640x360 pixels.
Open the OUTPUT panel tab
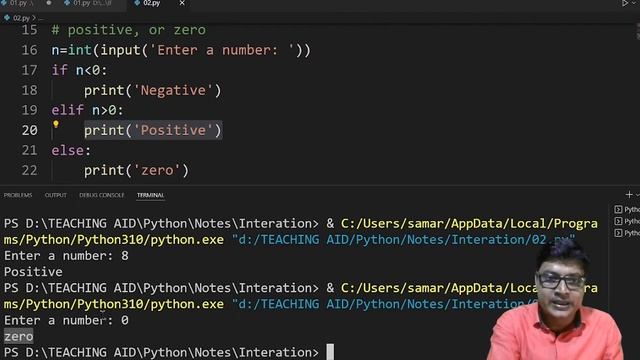(x=56, y=195)
